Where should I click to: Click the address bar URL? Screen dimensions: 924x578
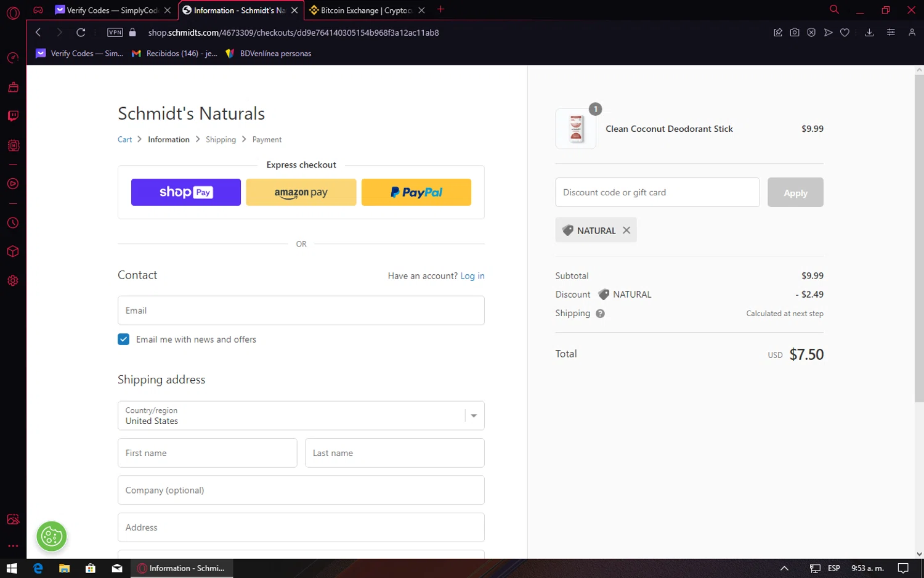tap(293, 33)
